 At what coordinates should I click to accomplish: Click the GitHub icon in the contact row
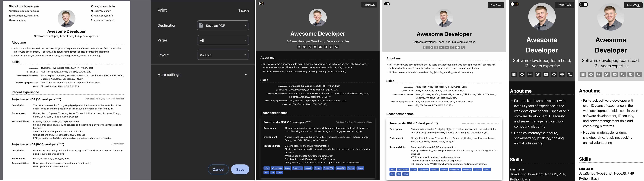(326, 47)
